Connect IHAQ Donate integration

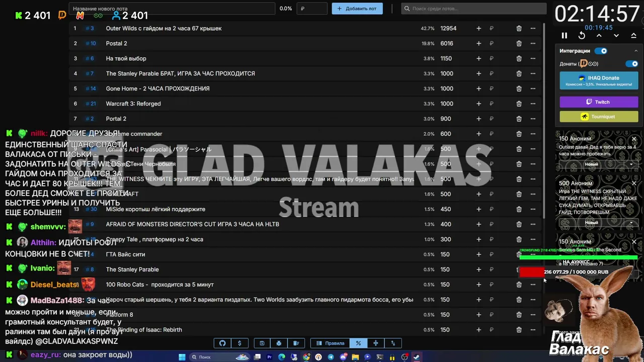click(x=599, y=80)
